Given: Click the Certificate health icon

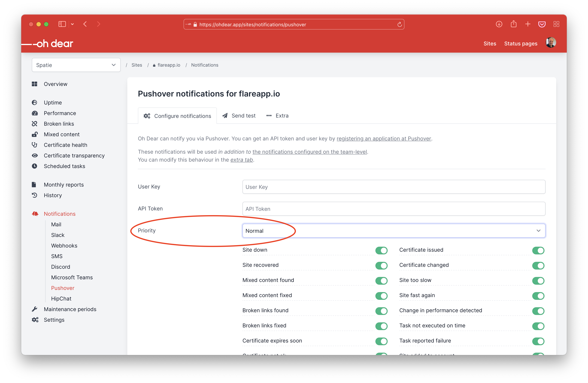Looking at the screenshot, I should click(35, 145).
